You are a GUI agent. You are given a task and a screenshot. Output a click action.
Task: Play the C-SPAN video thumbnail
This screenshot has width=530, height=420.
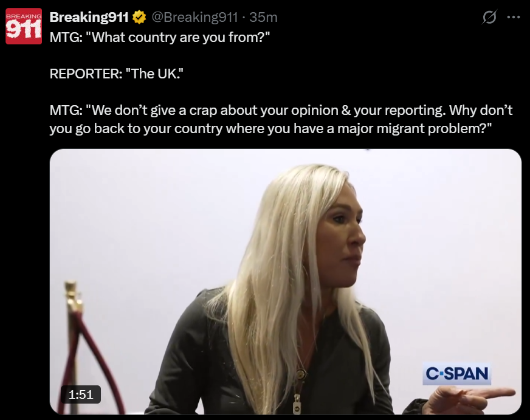(285, 281)
